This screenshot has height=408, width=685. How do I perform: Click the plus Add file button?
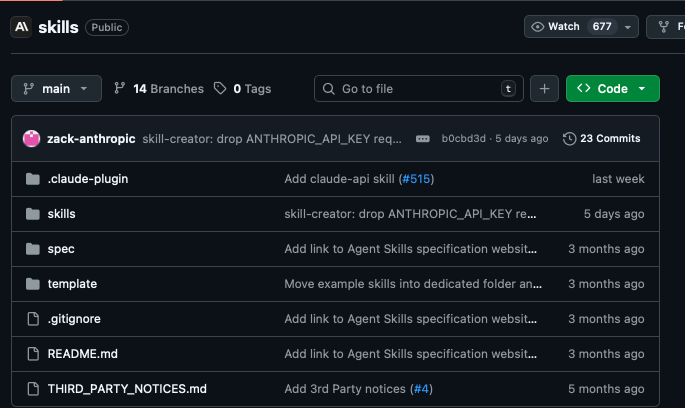544,89
